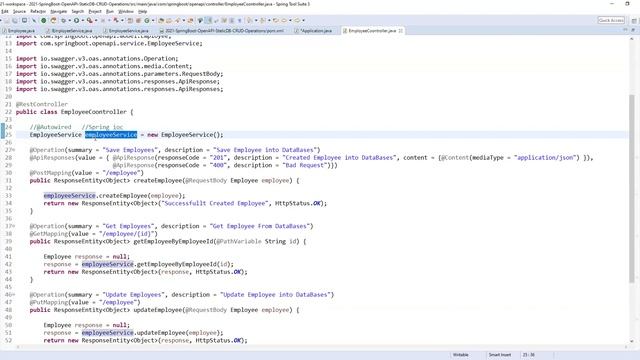Click the Open Perspective icon beside Quick Access
This screenshot has width=640, height=360.
point(634,20)
